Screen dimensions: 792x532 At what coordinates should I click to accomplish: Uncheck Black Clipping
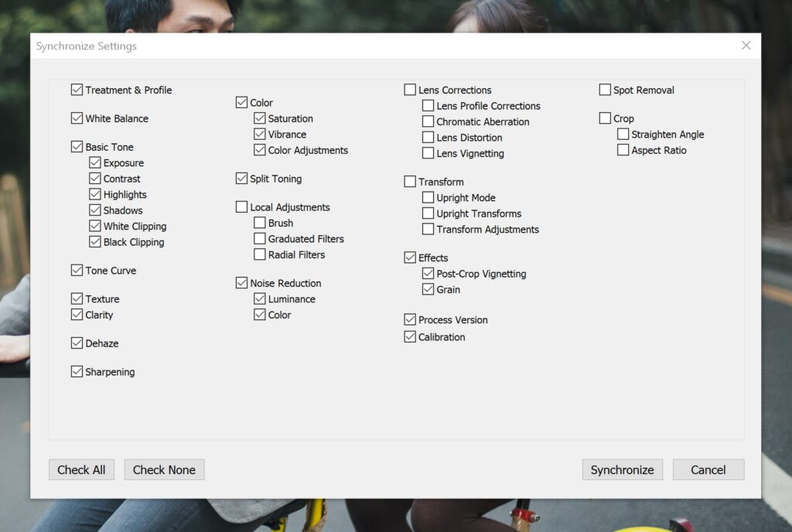point(95,242)
